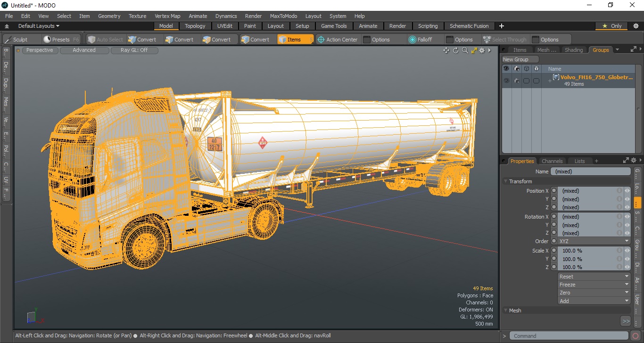Screen dimensions: 644x343
Task: Open the Groups tab dropdown arrow
Action: coord(618,50)
